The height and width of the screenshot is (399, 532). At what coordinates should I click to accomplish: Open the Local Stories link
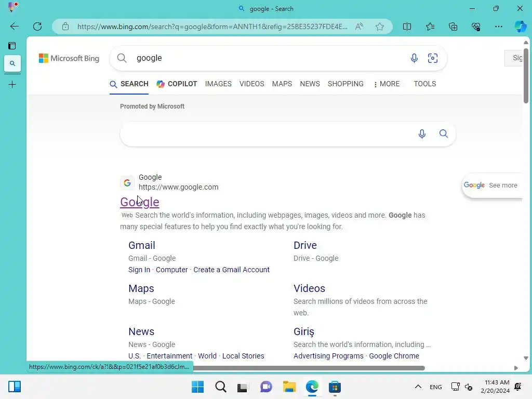click(243, 356)
